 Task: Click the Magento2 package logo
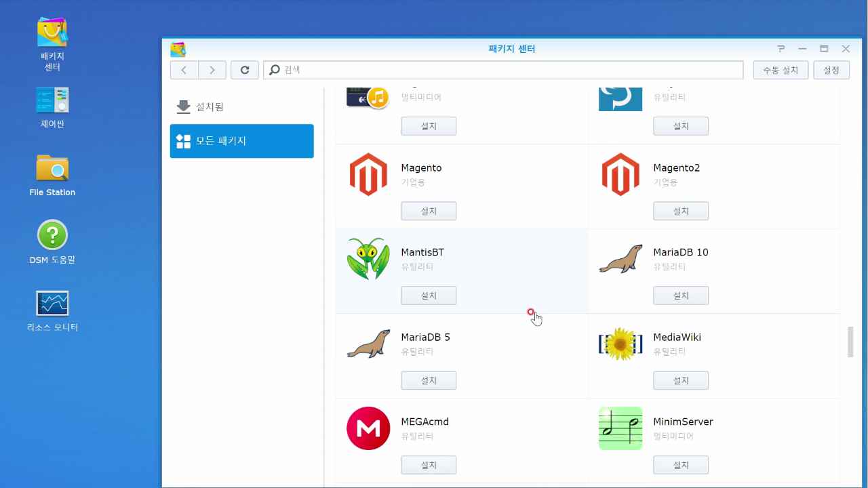click(620, 174)
